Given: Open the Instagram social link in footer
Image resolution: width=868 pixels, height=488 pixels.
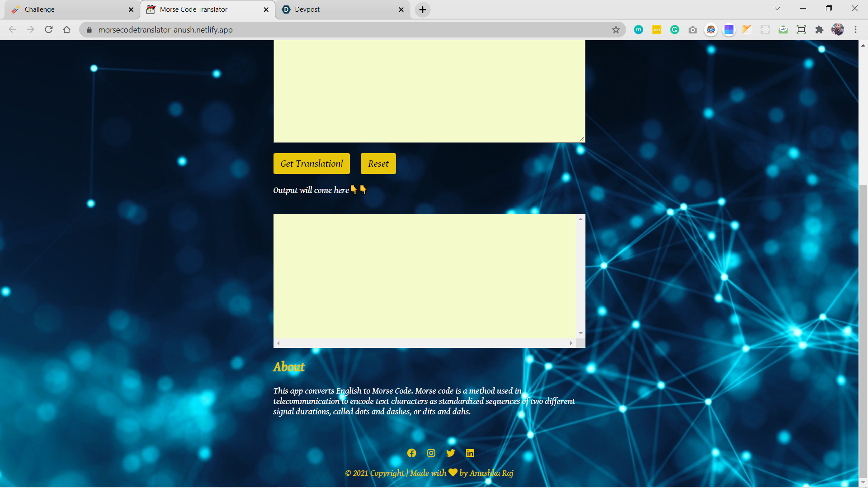Looking at the screenshot, I should click(x=431, y=453).
